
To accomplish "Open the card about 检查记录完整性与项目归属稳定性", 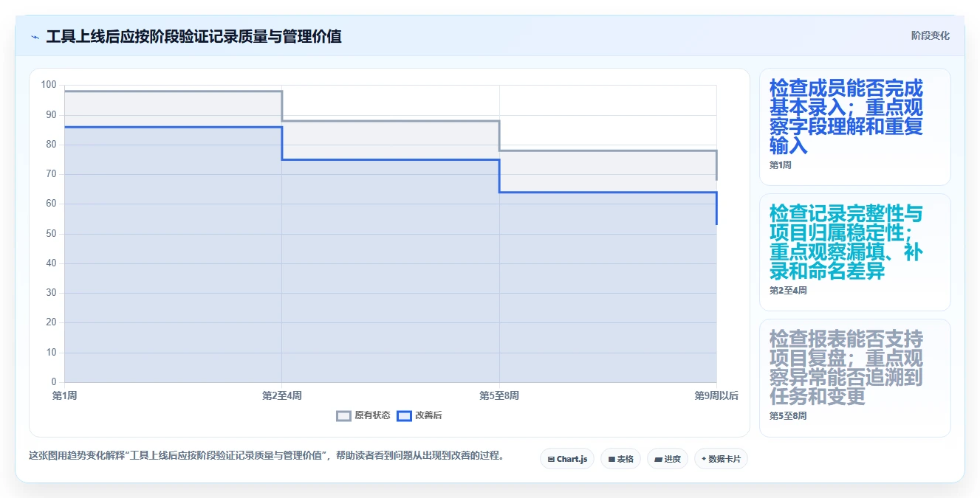I will 854,252.
